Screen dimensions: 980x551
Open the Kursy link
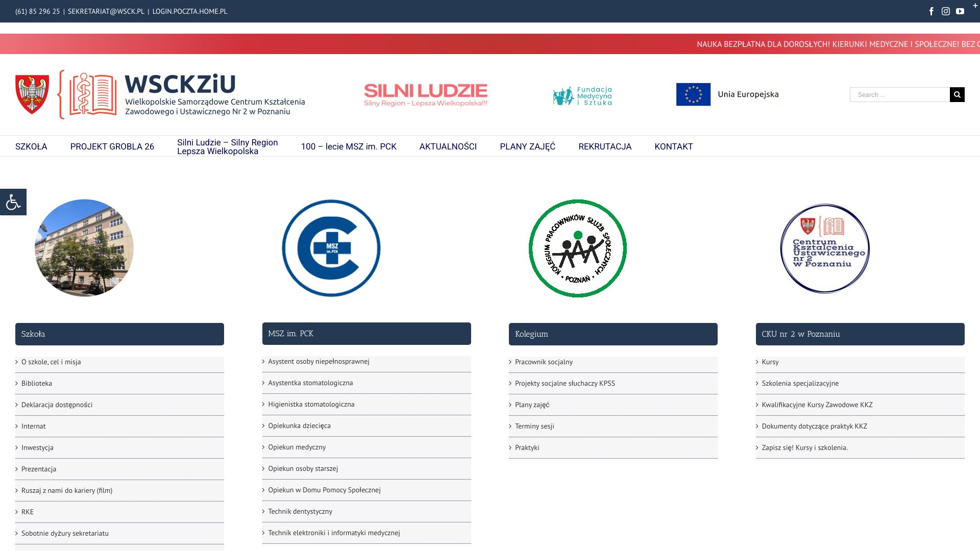[x=770, y=362]
